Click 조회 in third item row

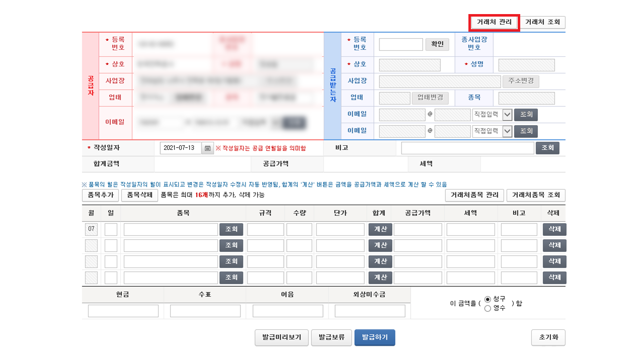231,261
